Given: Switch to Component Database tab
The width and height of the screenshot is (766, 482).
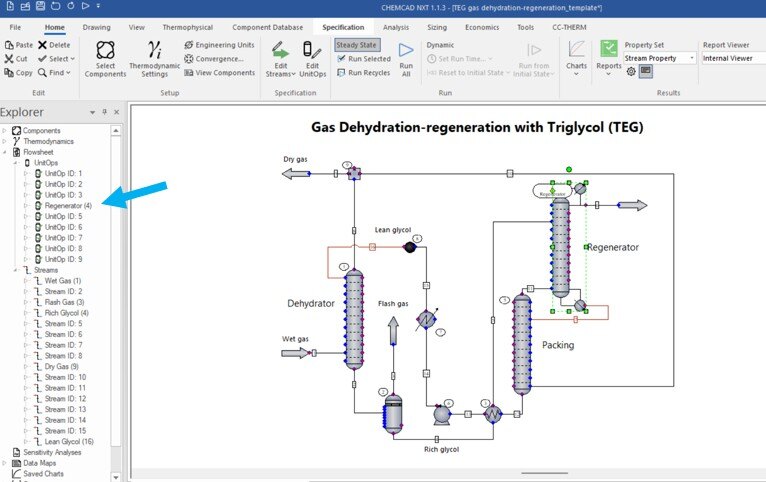Looking at the screenshot, I should (x=267, y=27).
